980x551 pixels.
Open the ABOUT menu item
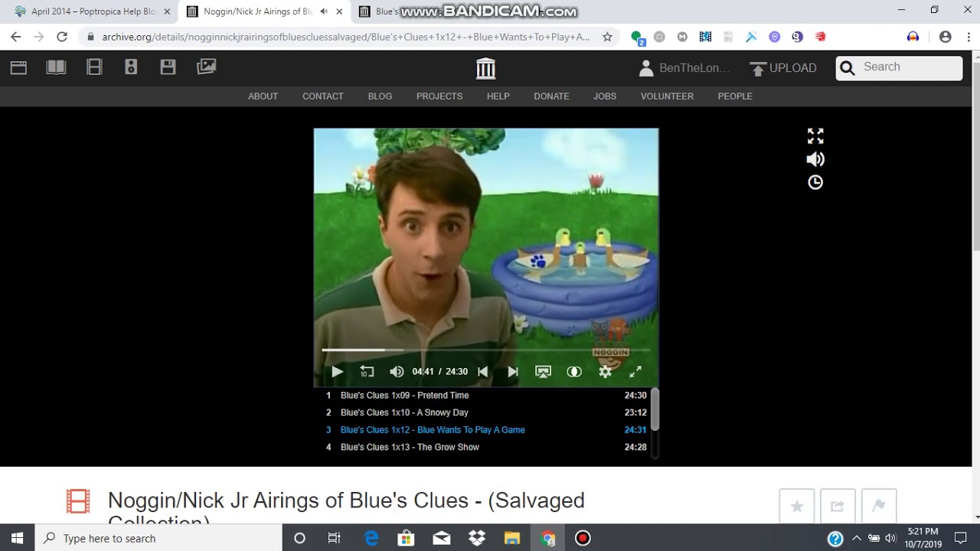(x=263, y=96)
